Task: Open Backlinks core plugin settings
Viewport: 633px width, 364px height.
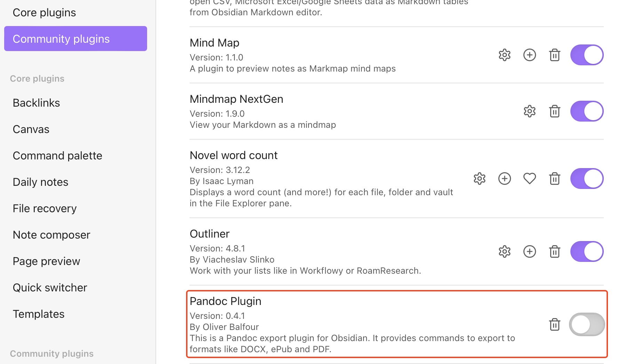Action: coord(36,103)
